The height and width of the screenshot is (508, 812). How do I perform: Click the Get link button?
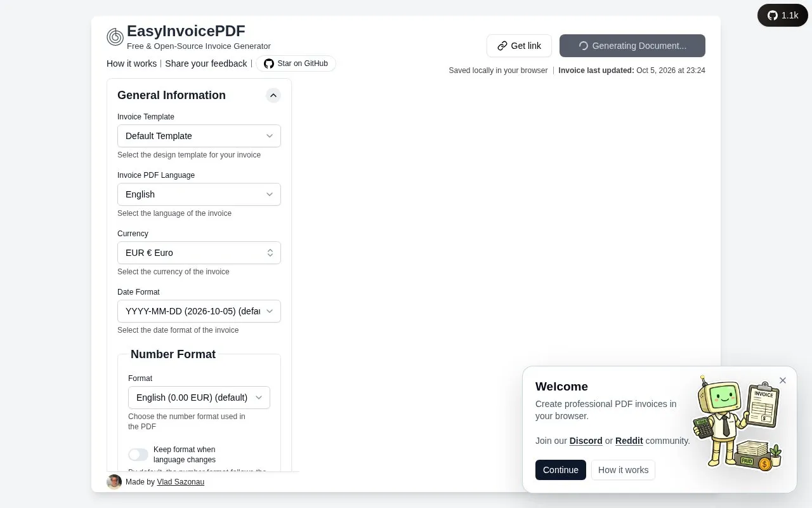519,46
